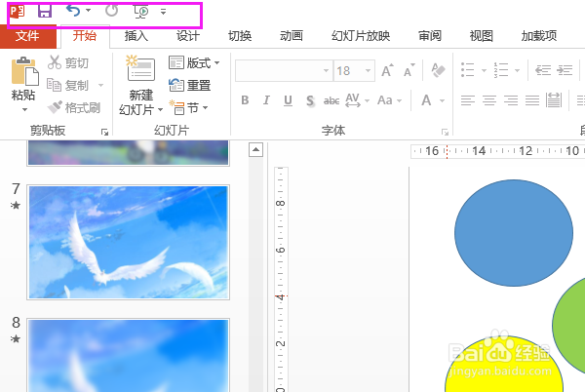Open the font size 18 dropdown
585x392 pixels.
click(x=368, y=70)
